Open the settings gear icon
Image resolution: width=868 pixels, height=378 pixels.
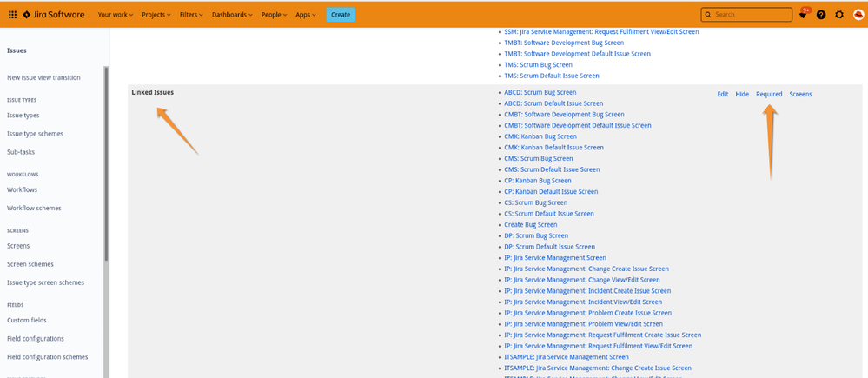[x=839, y=15]
